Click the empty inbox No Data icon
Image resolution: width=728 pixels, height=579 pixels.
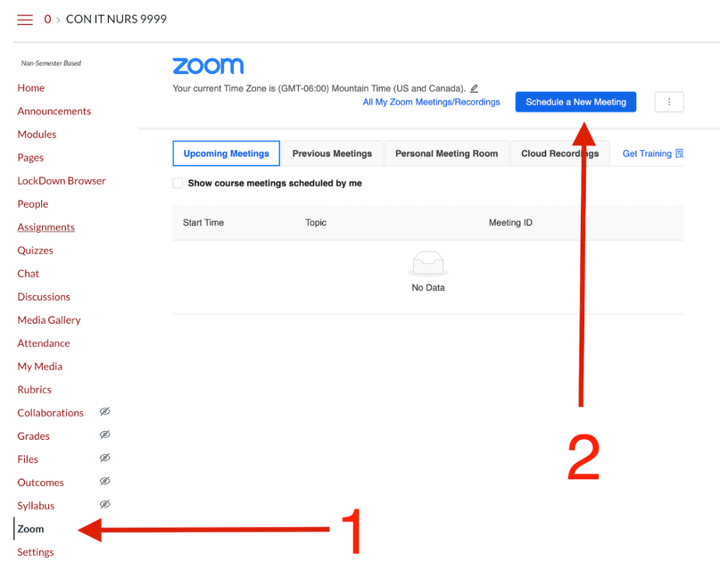(428, 265)
